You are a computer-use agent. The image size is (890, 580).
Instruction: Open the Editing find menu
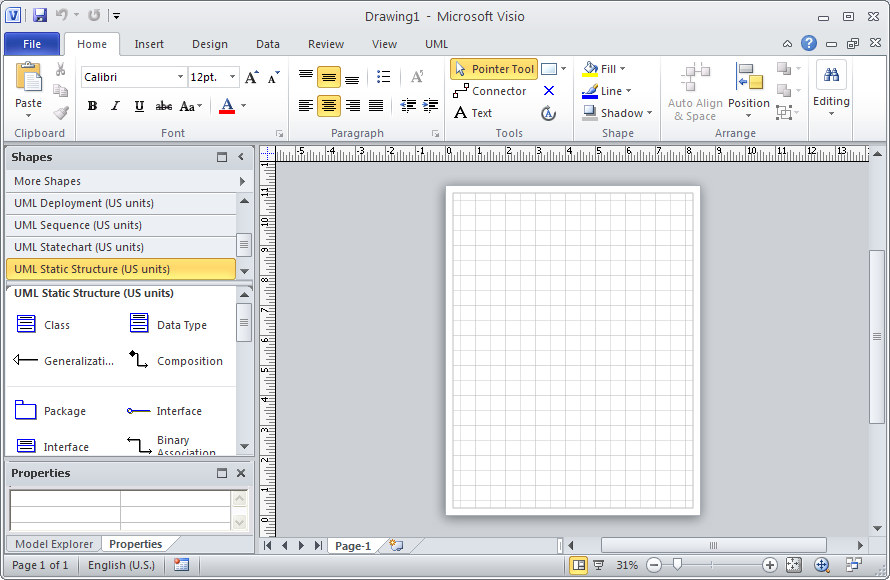point(831,89)
